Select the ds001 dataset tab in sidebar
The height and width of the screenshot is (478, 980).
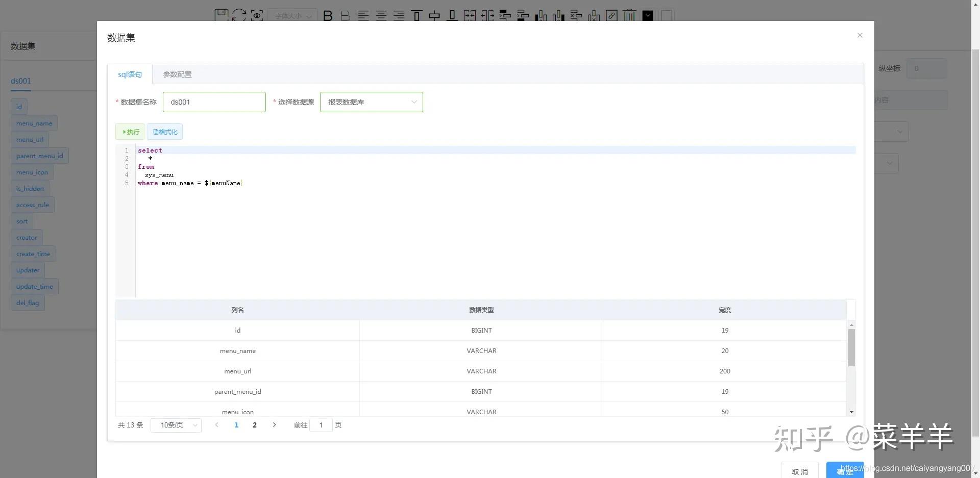(x=21, y=81)
